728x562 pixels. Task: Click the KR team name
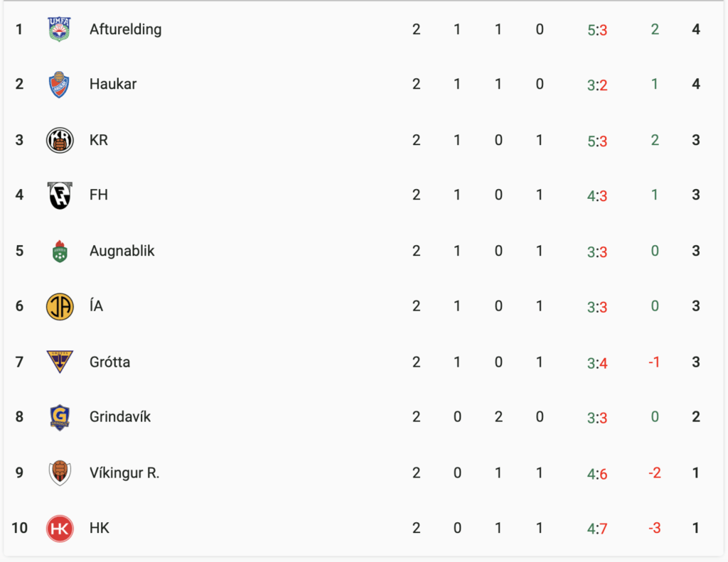[x=98, y=140]
